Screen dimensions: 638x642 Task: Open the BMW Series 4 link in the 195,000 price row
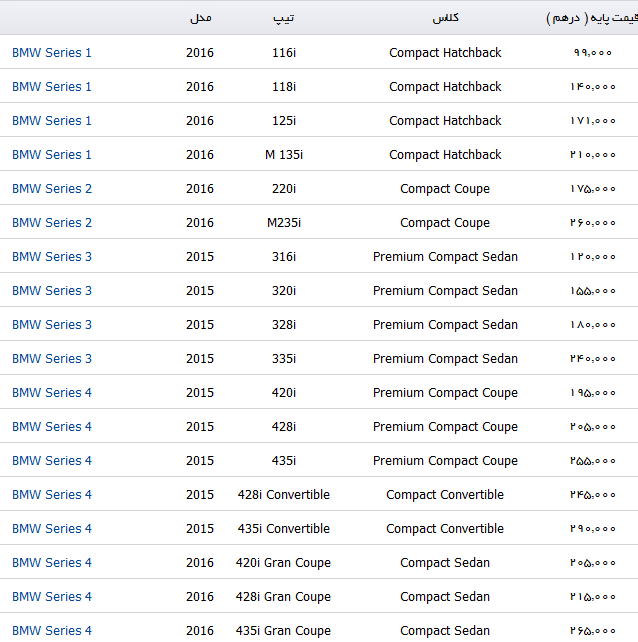coord(52,393)
